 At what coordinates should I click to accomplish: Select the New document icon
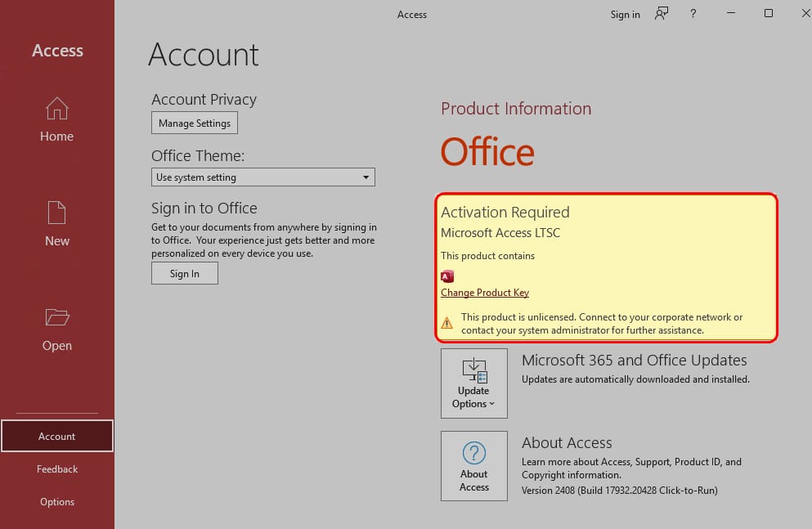(x=57, y=213)
